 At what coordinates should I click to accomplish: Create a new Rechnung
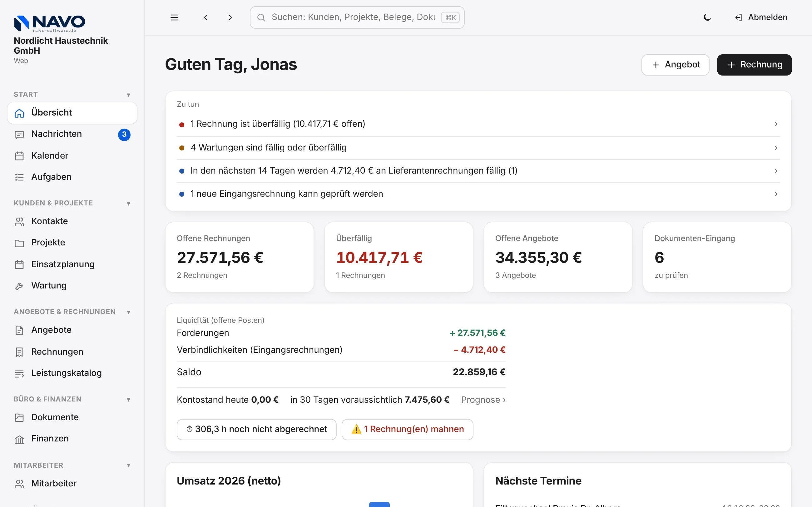click(x=754, y=65)
